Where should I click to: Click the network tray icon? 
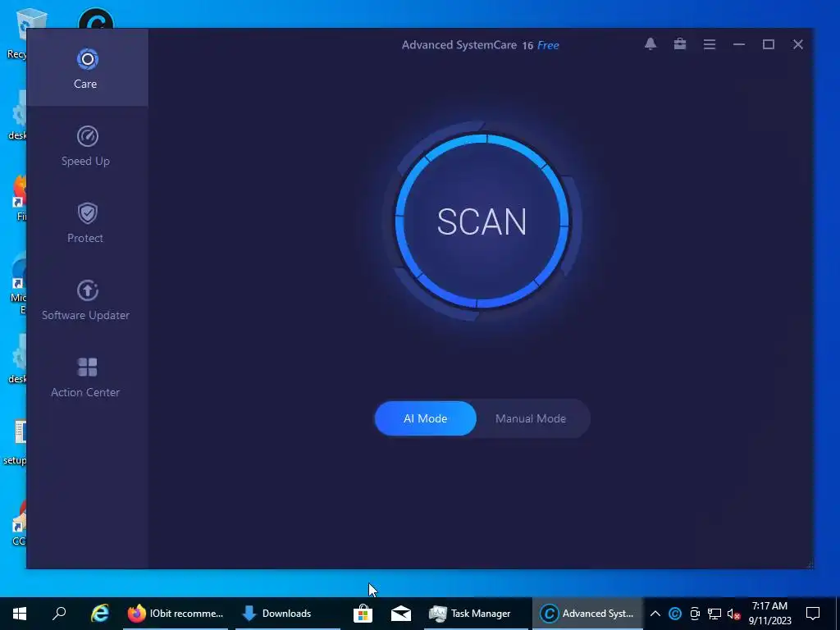(x=714, y=614)
